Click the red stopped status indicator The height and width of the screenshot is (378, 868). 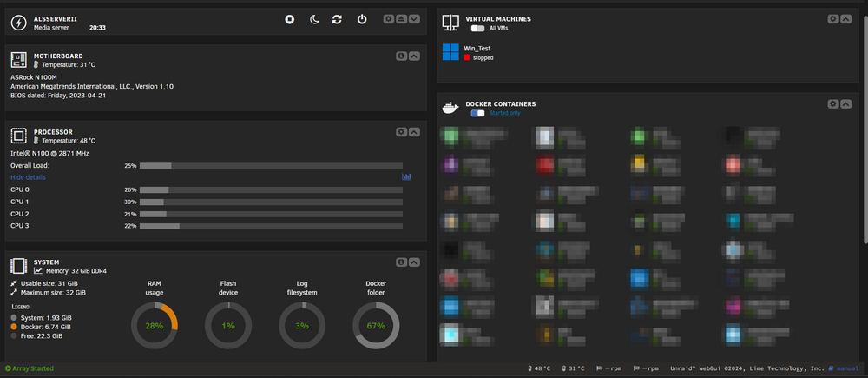pos(467,57)
